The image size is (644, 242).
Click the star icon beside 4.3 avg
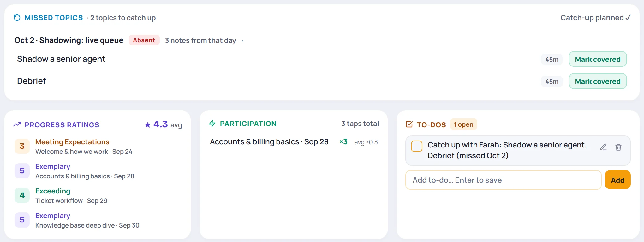pos(147,125)
